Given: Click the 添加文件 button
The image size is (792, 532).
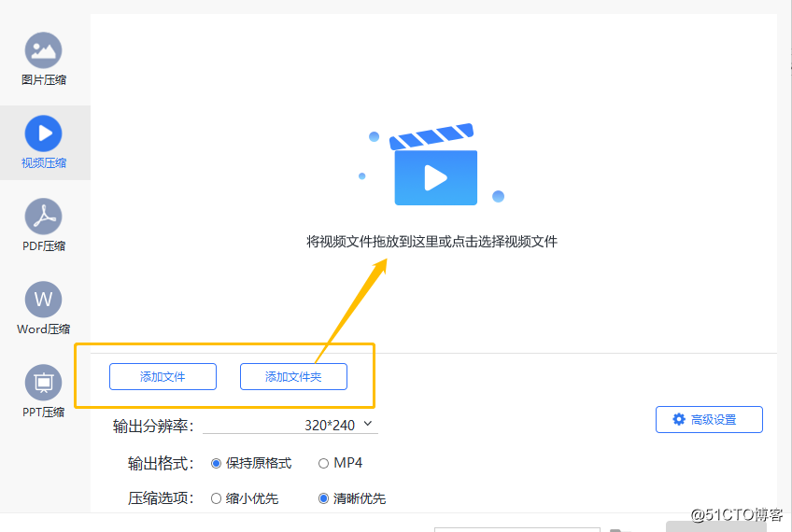Looking at the screenshot, I should [x=163, y=376].
